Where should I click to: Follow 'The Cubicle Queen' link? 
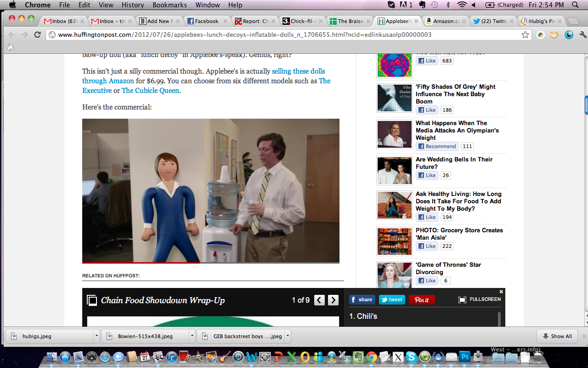[x=150, y=91]
